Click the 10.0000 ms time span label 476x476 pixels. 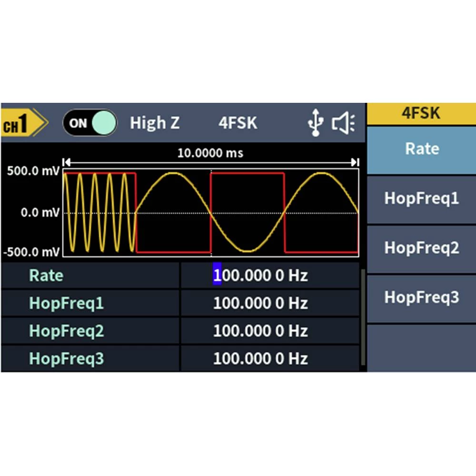tap(210, 153)
